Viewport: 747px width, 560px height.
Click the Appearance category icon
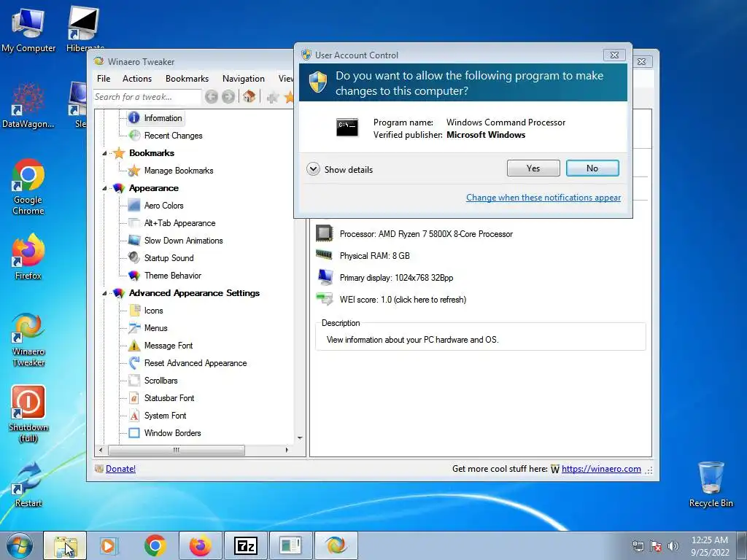pos(119,189)
